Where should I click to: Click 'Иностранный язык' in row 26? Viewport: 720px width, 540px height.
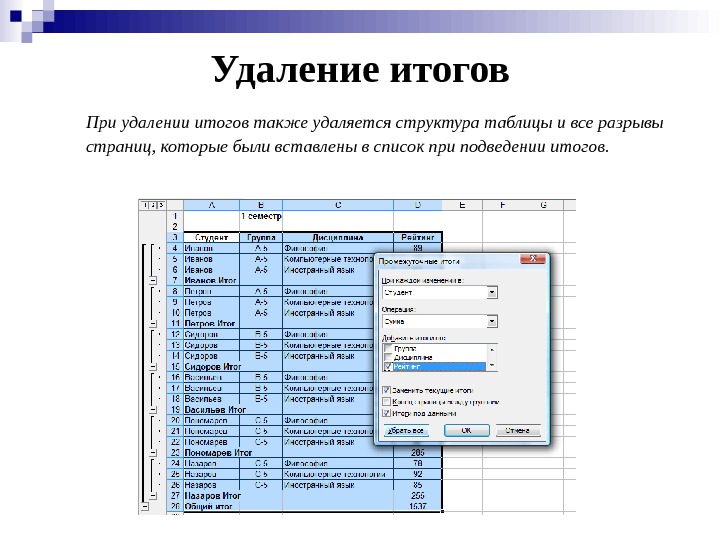point(338,485)
